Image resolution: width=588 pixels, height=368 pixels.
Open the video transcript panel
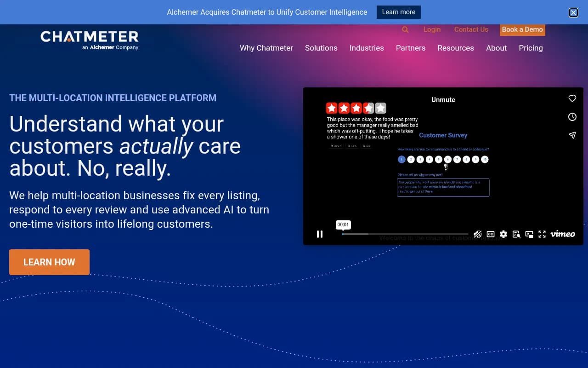pos(516,234)
